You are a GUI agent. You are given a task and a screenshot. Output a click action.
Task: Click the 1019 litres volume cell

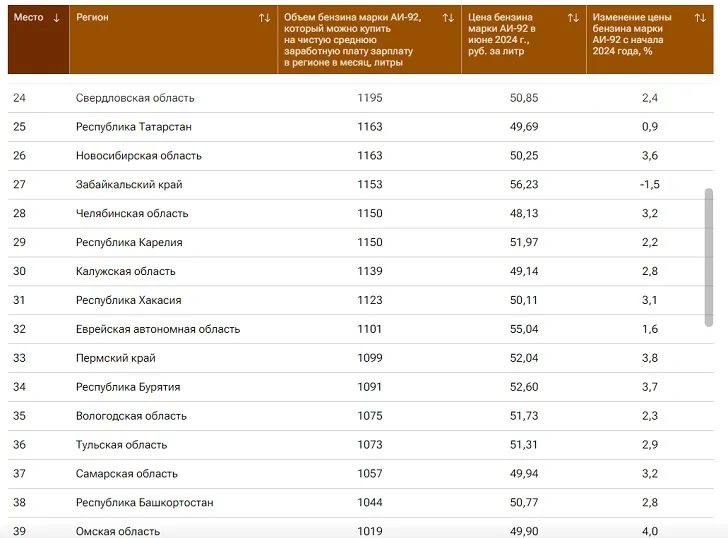pyautogui.click(x=369, y=530)
